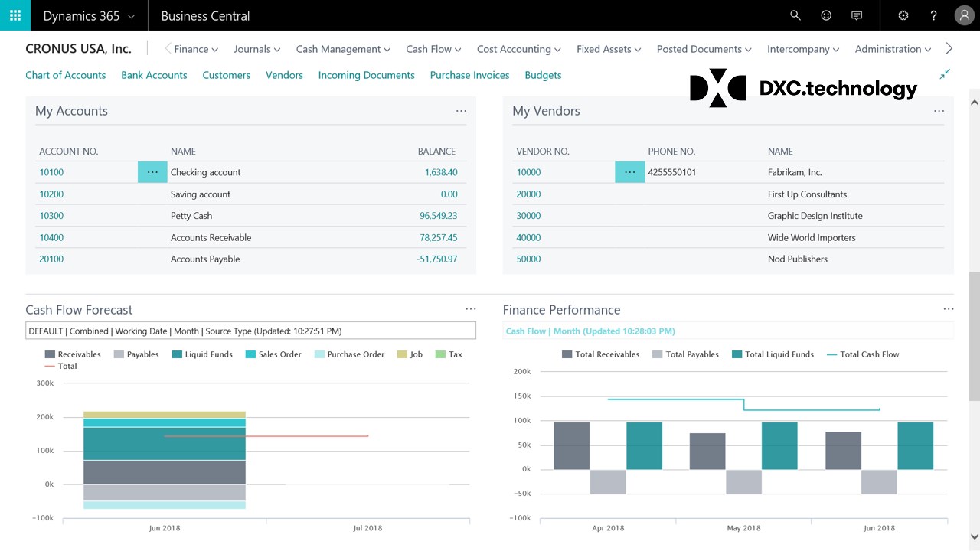Open Purchase Invoices
Viewport: 980px width, 551px height.
click(x=470, y=75)
